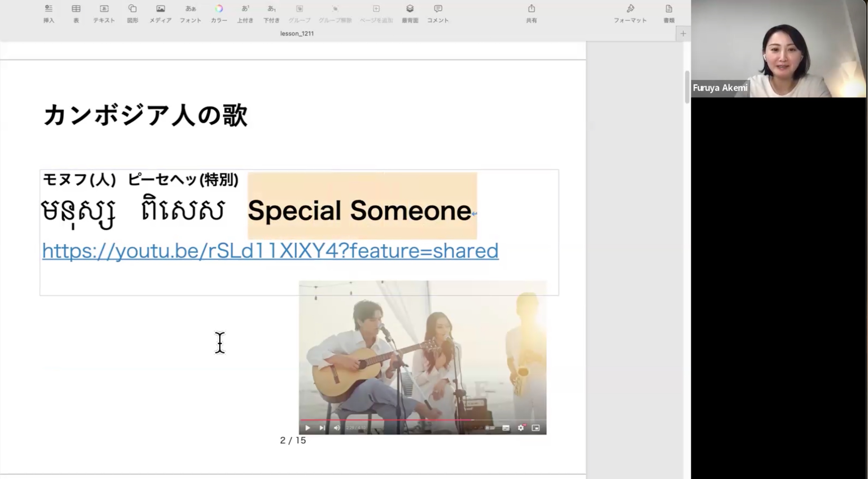
Task: Open a new tab with plus button
Action: pos(683,34)
